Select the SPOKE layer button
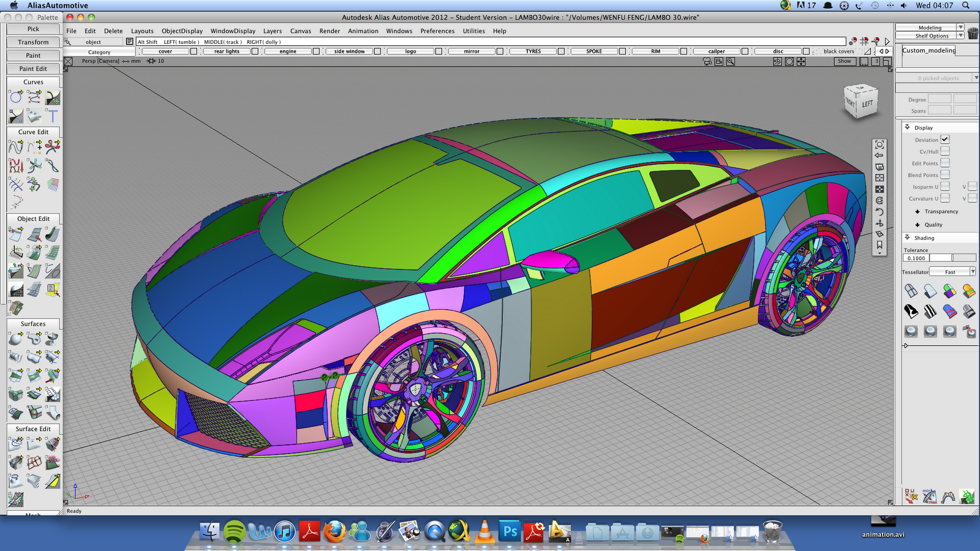Screen dimensions: 980x551 click(594, 51)
